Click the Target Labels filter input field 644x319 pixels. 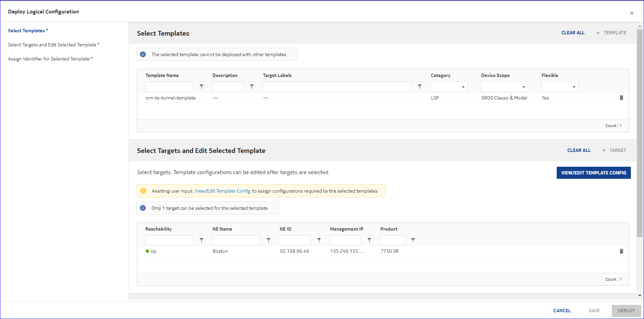click(x=337, y=87)
